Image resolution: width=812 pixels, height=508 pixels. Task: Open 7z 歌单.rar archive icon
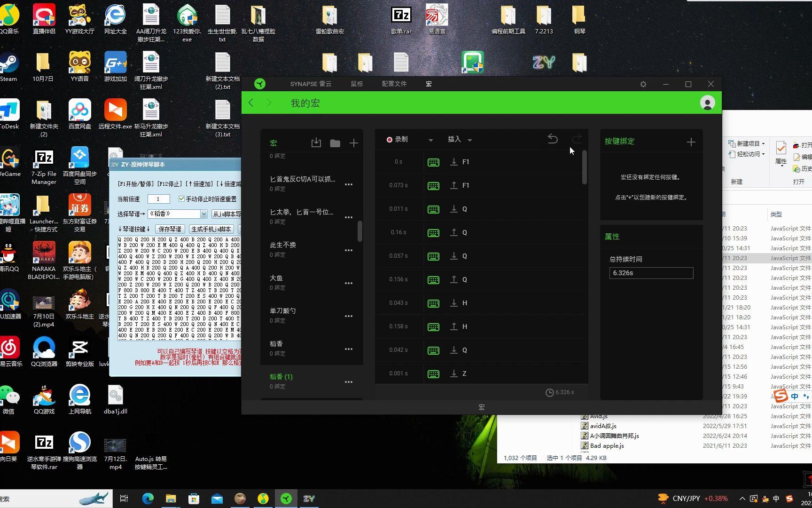401,20
